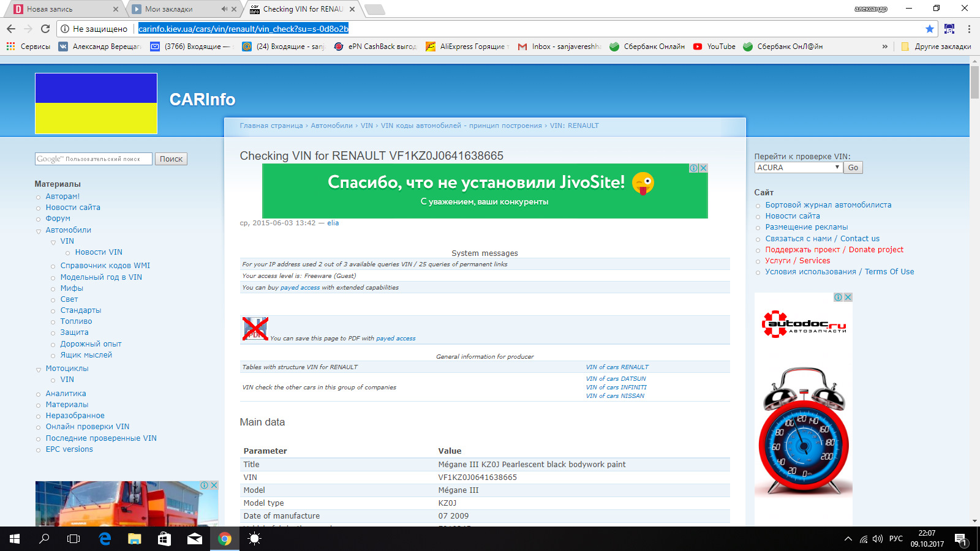Focus the Google custom search field
Viewport: 980px width, 551px height.
tap(94, 159)
